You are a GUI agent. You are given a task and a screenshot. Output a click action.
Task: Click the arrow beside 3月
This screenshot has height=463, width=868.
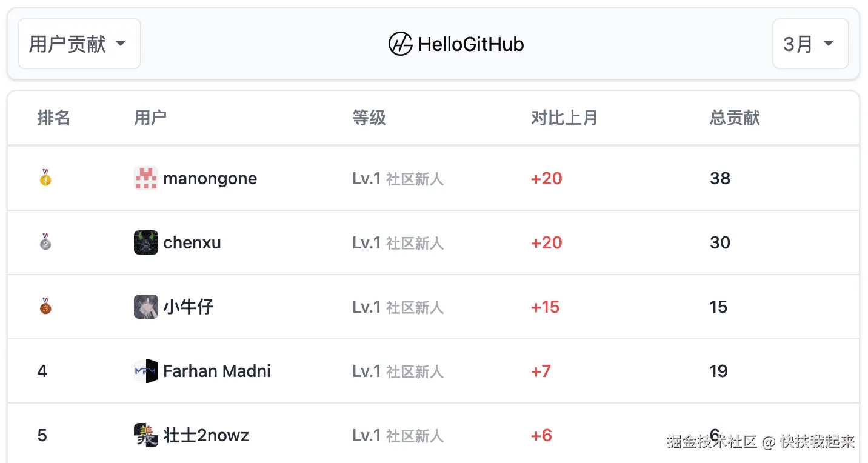click(x=828, y=44)
